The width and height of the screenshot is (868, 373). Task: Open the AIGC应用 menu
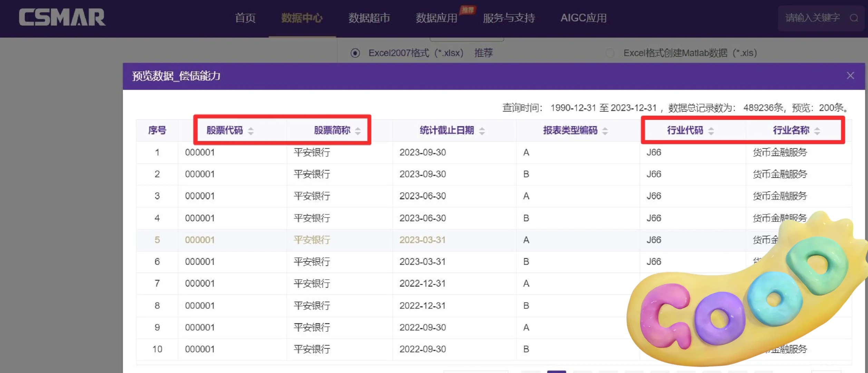[x=583, y=18]
